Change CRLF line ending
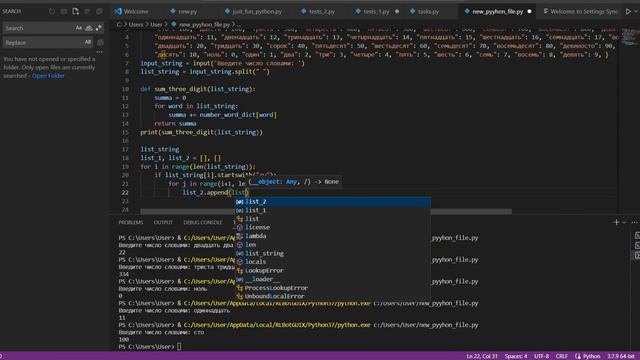640x360 pixels. pos(561,356)
